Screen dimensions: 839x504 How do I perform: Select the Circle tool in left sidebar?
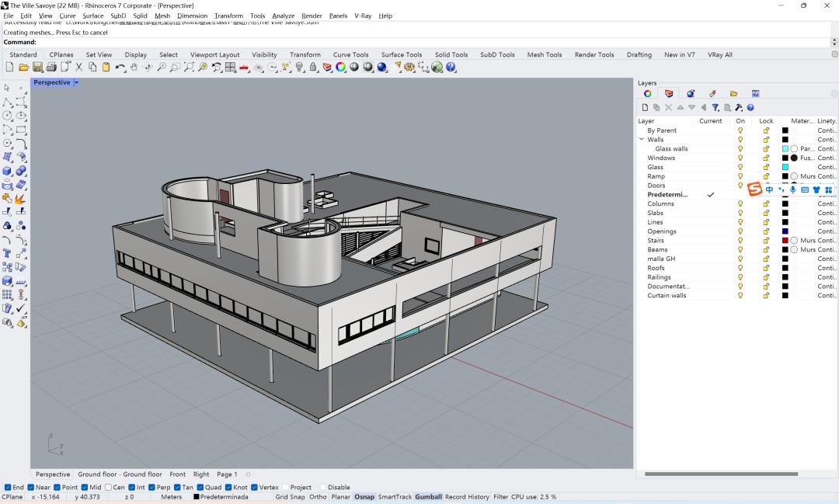pyautogui.click(x=8, y=116)
